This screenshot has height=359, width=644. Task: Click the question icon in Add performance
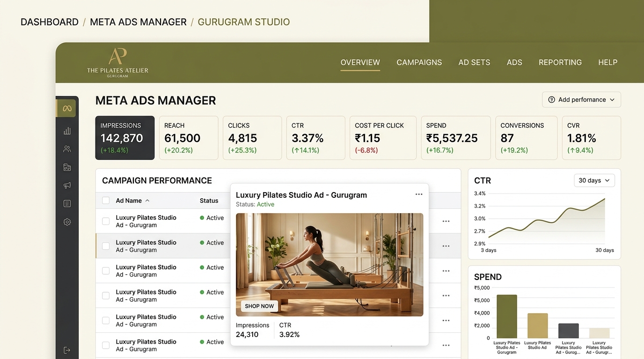pyautogui.click(x=551, y=100)
